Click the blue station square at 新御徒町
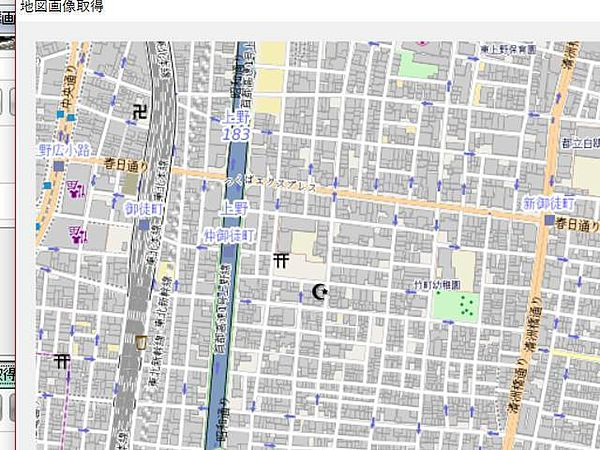The width and height of the screenshot is (600, 450). pyautogui.click(x=549, y=220)
